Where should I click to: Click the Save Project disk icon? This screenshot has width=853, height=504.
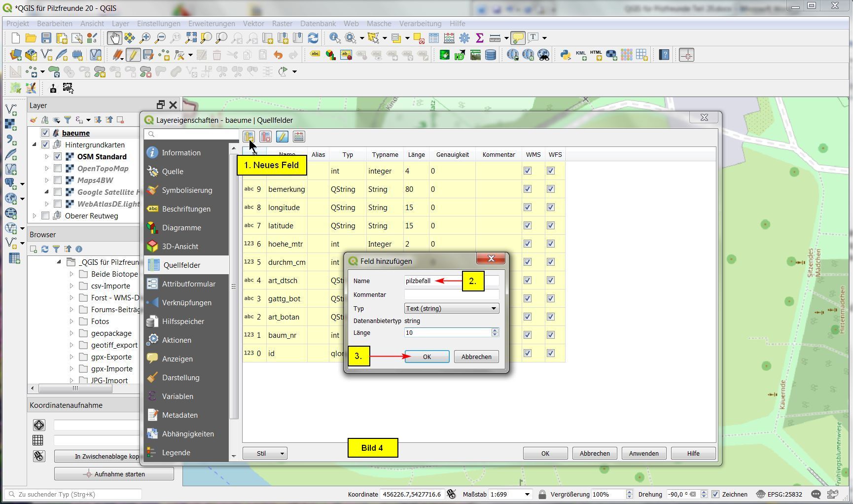tap(46, 38)
